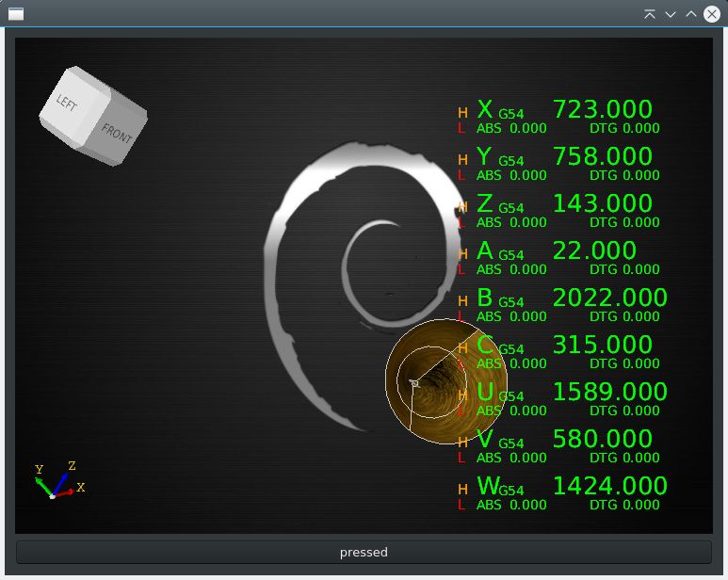The height and width of the screenshot is (580, 728).
Task: Click the X axis letter in the DRO
Action: [x=485, y=110]
